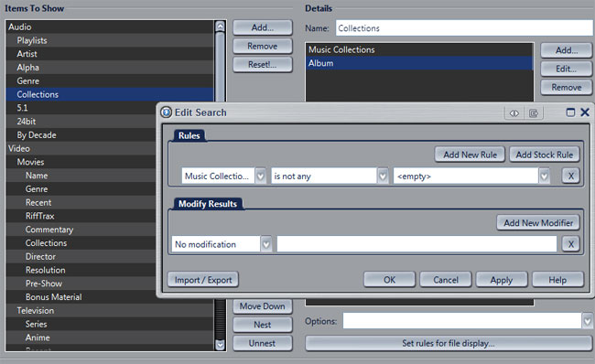Open the No modification dropdown
The image size is (595, 364).
(x=266, y=244)
